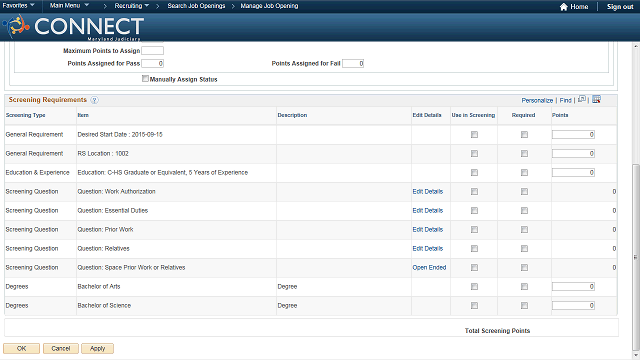Expand the Favorites dropdown menu
The image size is (640, 360).
click(x=18, y=6)
